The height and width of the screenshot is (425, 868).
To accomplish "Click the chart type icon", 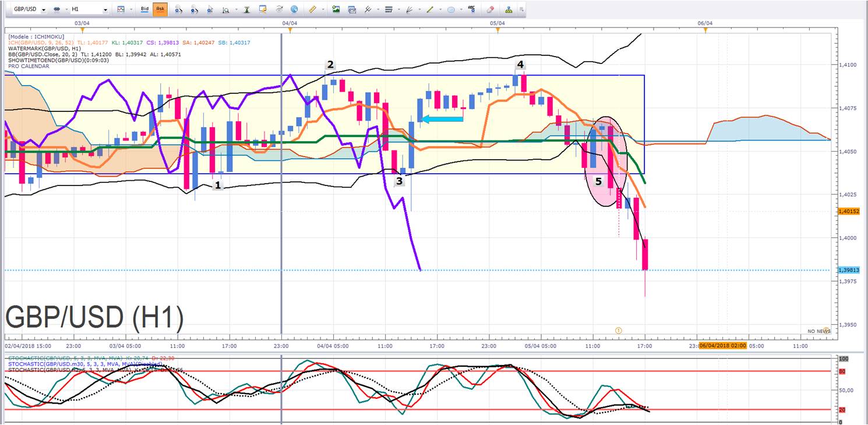I will [x=121, y=10].
